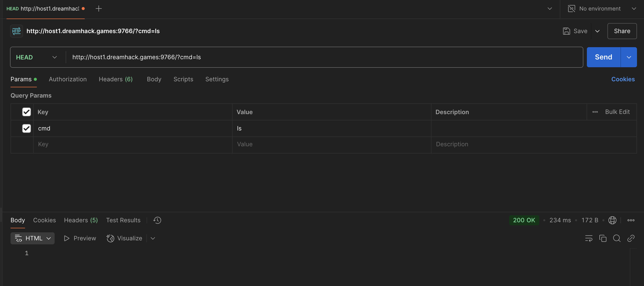Open a new request tab with plus icon
This screenshot has width=644, height=286.
(x=99, y=9)
